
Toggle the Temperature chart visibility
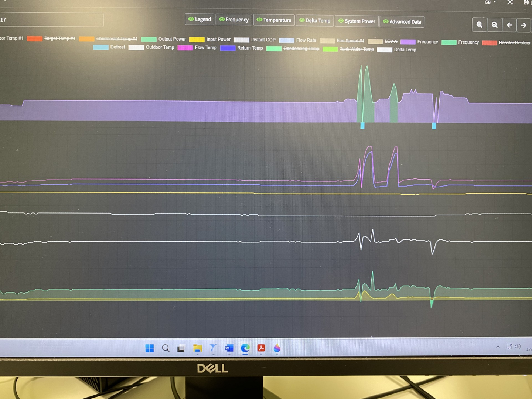click(x=274, y=20)
